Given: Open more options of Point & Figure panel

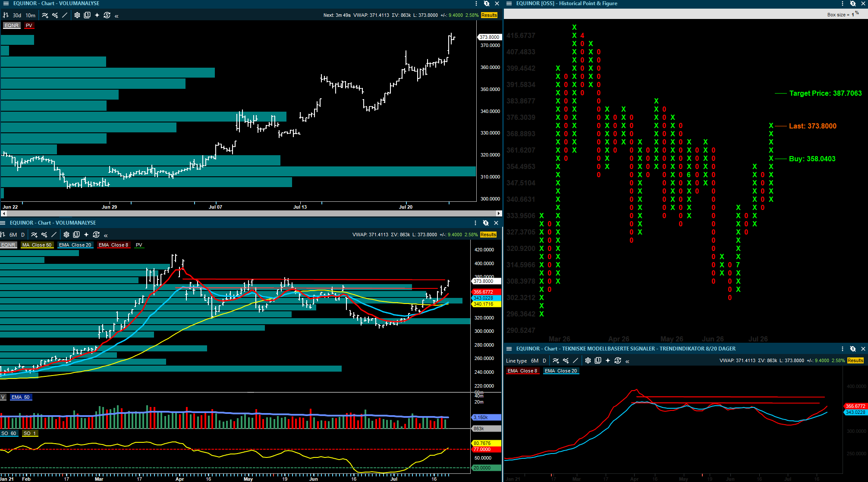Looking at the screenshot, I should 843,3.
